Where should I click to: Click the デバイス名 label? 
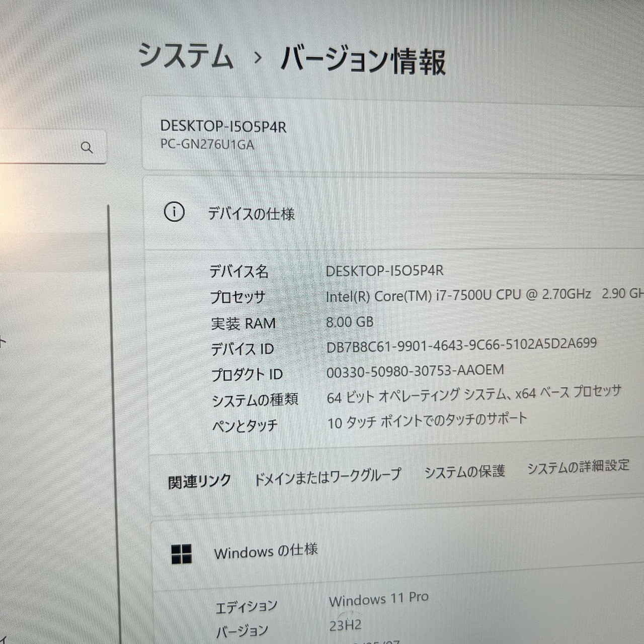[x=239, y=272]
